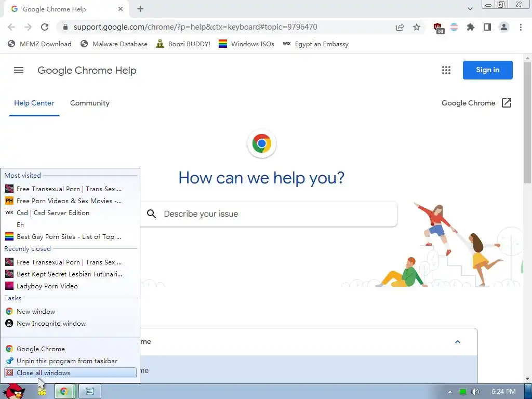Open the Egyptian Embassy bookmark
532x399 pixels.
click(315, 44)
